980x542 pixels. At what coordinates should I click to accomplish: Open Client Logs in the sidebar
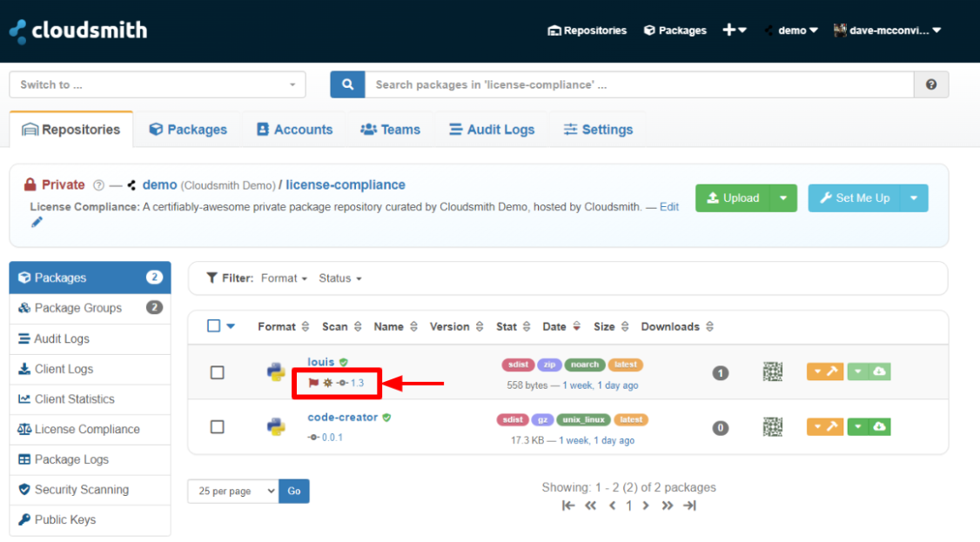point(90,369)
